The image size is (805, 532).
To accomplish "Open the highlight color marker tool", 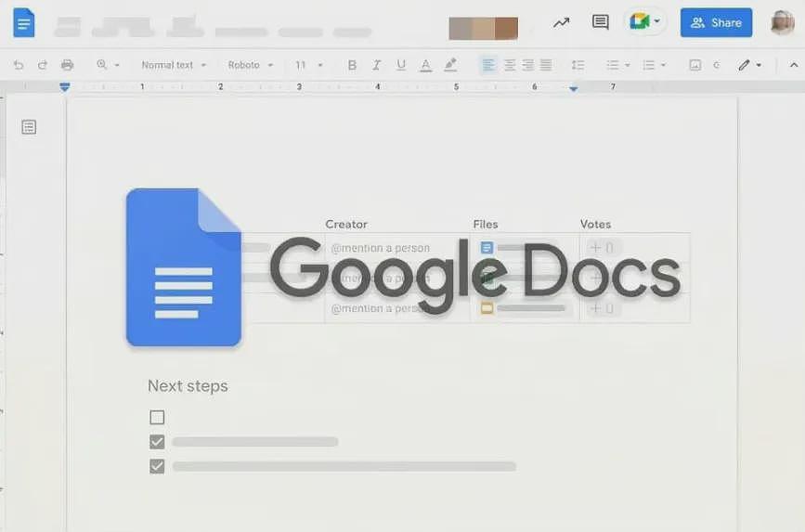I will pos(450,65).
